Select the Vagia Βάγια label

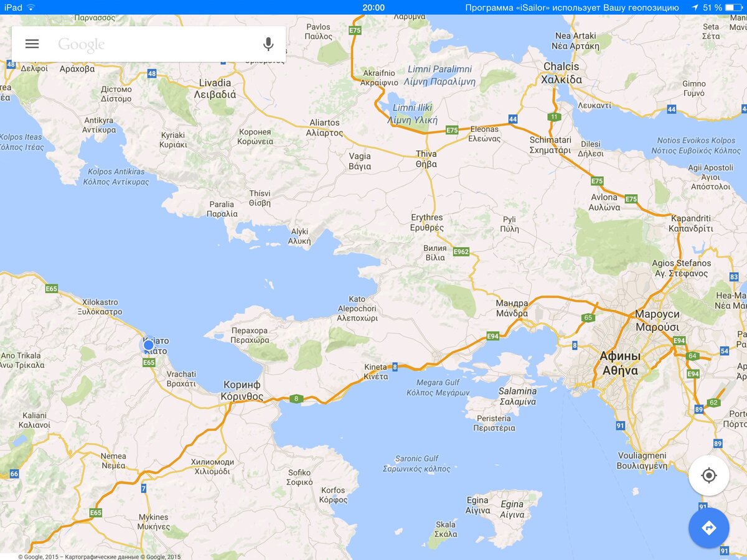click(360, 161)
